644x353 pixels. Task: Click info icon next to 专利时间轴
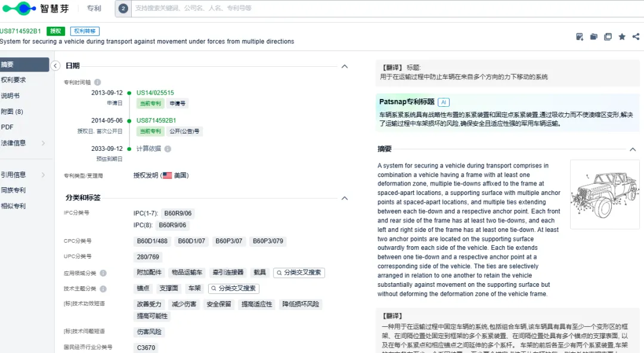click(x=97, y=82)
